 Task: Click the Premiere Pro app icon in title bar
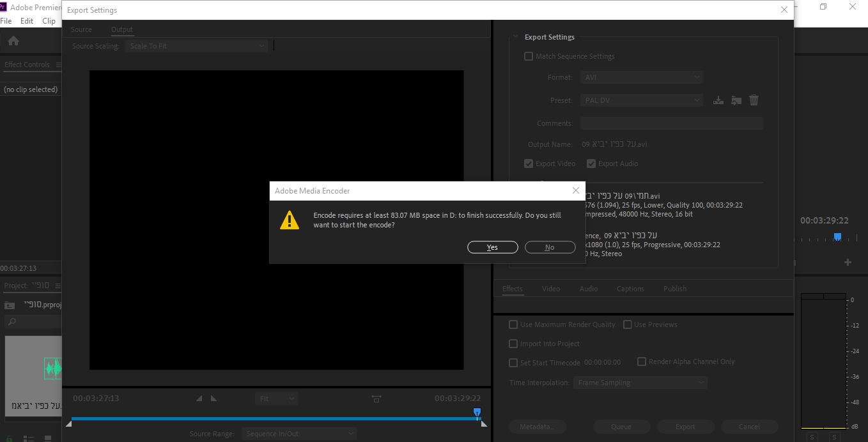point(4,7)
